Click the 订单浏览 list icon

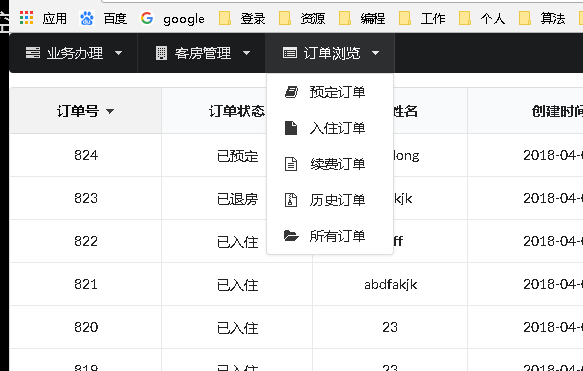(290, 53)
